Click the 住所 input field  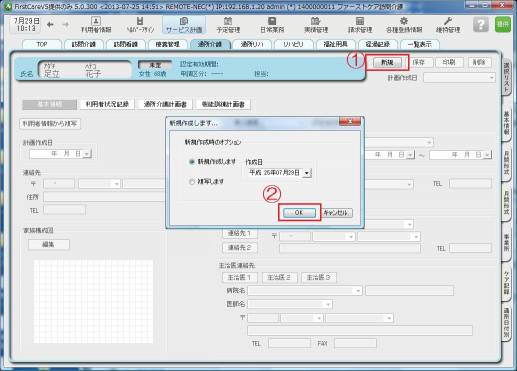pos(104,197)
